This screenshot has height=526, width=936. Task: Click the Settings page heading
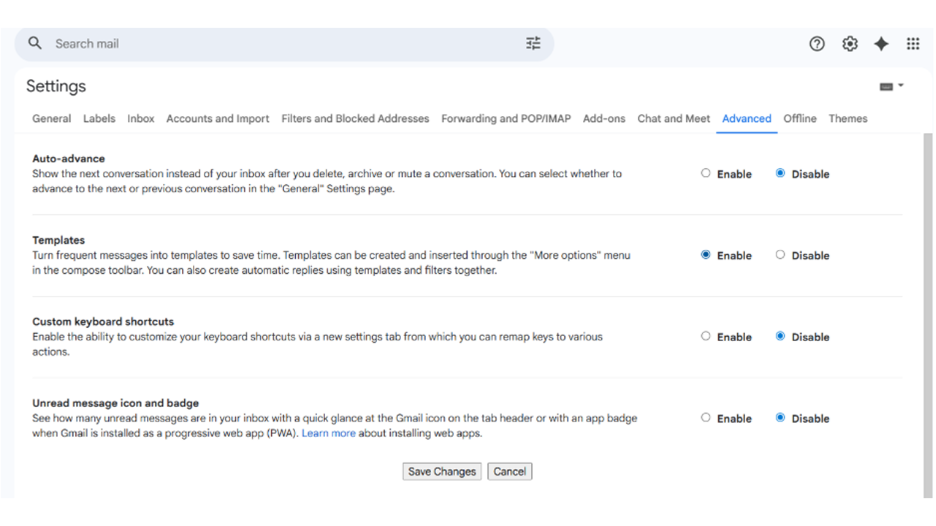click(56, 86)
